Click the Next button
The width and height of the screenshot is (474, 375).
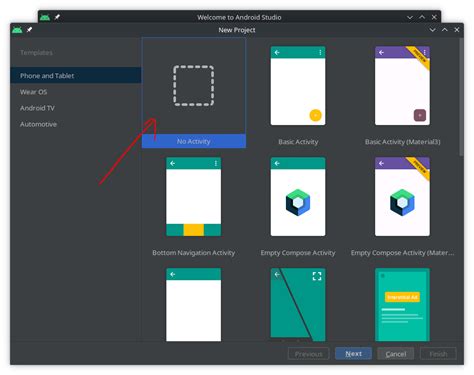point(353,354)
